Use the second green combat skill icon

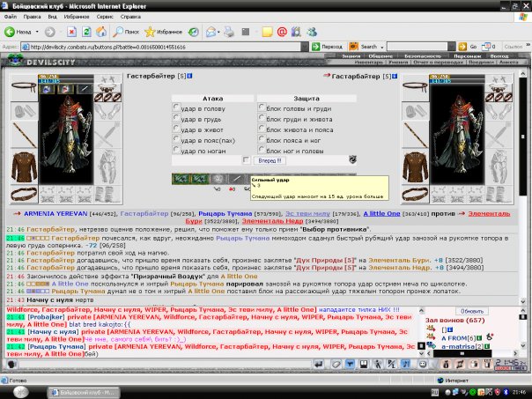[199, 179]
